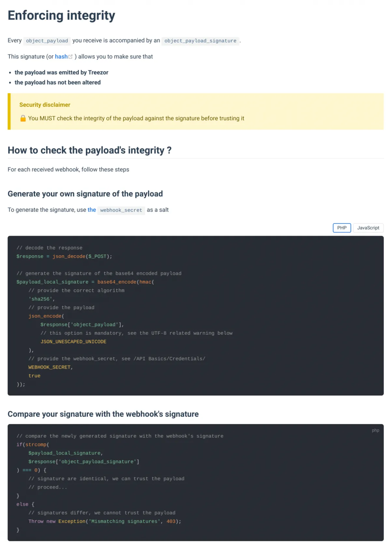The width and height of the screenshot is (392, 547).
Task: Click the "Enforcing integrity" page heading
Action: (x=62, y=16)
